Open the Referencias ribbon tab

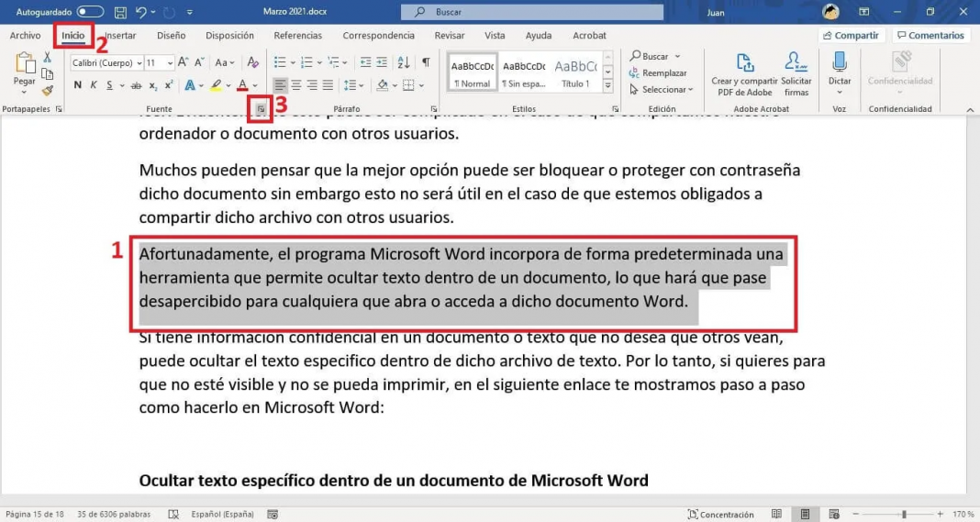click(297, 36)
